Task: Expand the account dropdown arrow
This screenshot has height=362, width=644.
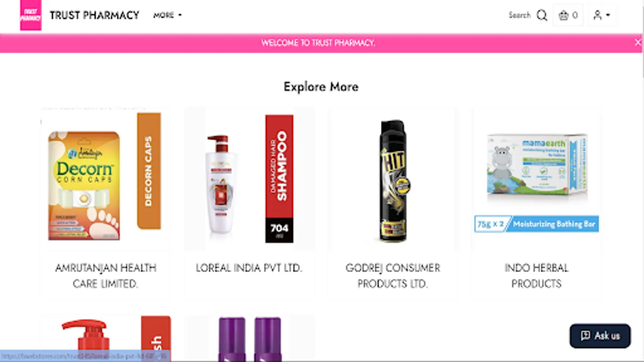Action: click(608, 15)
